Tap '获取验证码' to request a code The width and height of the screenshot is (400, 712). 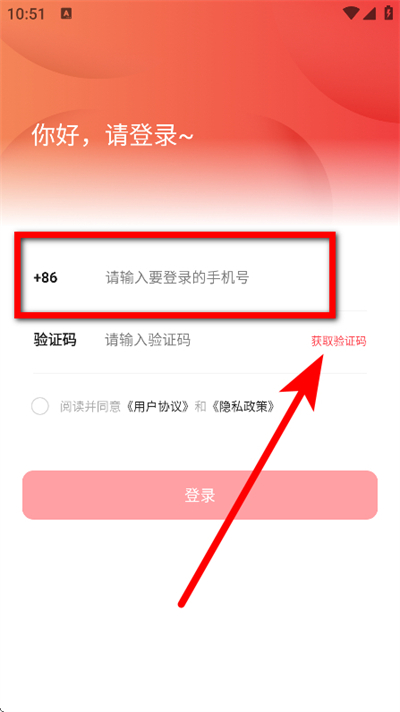[x=339, y=341]
